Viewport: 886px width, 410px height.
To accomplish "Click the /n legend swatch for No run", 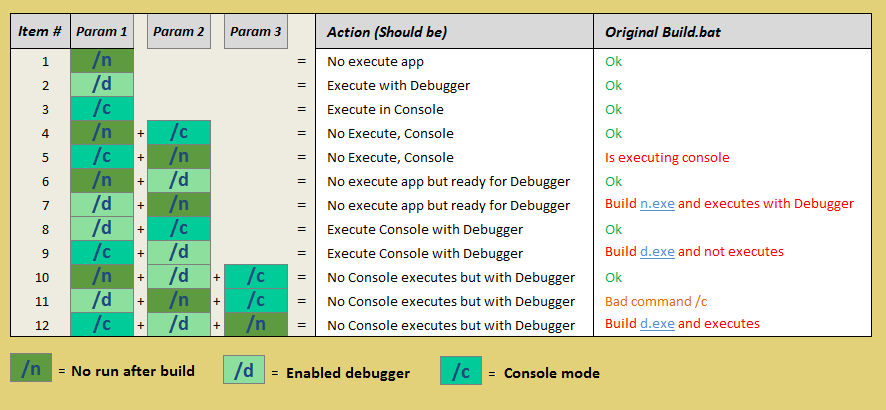I will pyautogui.click(x=31, y=368).
